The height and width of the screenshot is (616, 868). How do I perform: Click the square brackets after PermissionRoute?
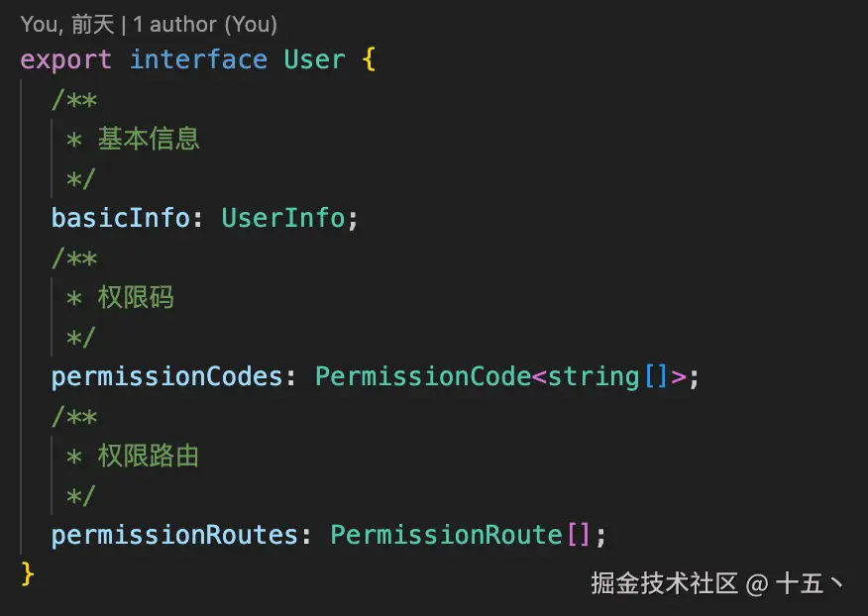click(x=578, y=535)
